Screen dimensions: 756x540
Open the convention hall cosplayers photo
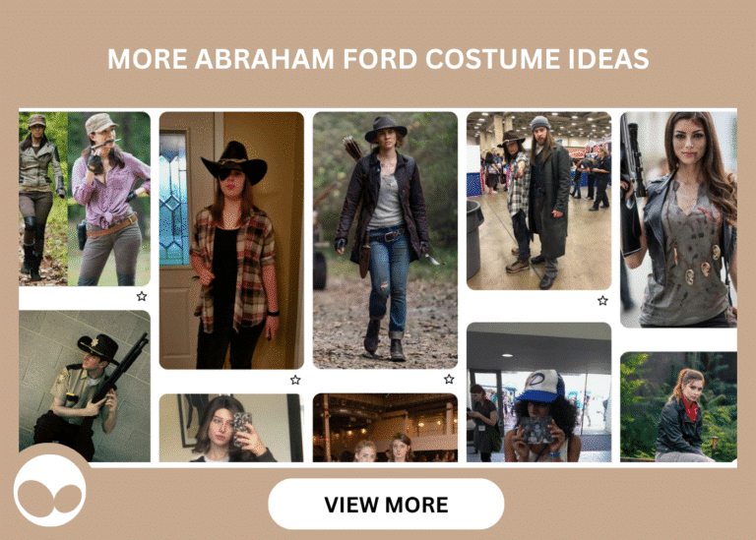tap(538, 201)
